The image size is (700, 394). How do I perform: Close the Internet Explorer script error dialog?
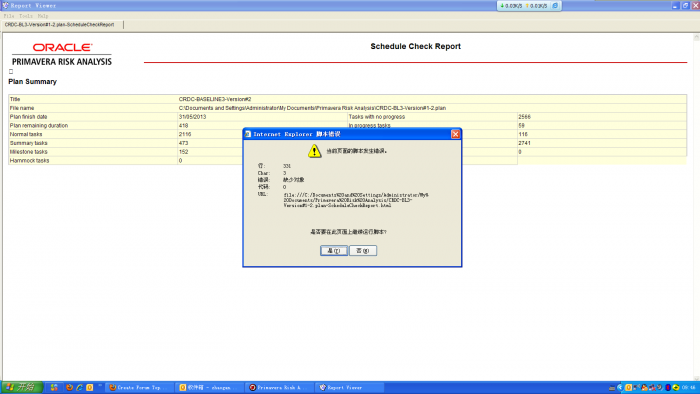(455, 134)
